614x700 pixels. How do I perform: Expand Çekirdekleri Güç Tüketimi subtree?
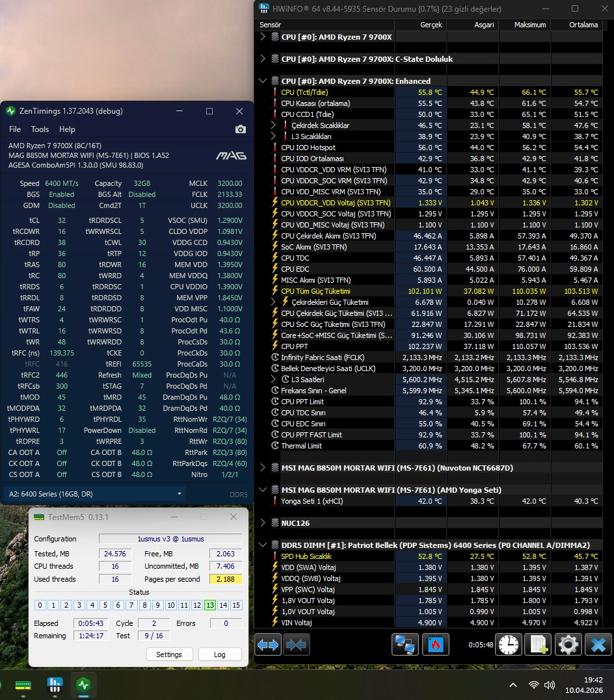(x=273, y=302)
